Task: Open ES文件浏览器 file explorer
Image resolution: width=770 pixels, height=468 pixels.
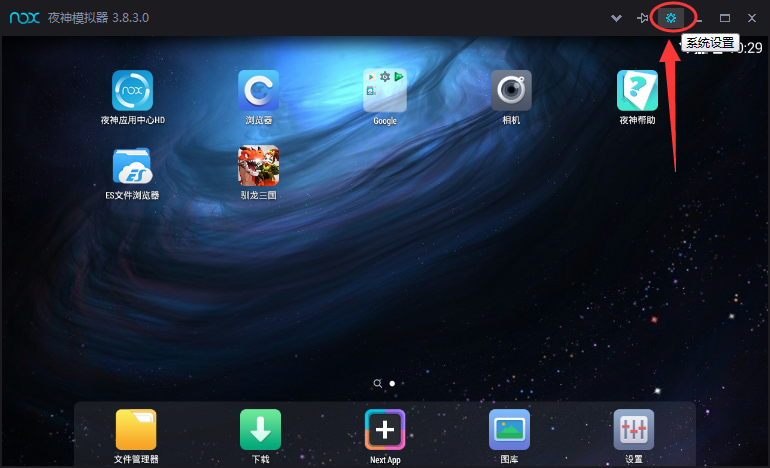Action: tap(132, 166)
